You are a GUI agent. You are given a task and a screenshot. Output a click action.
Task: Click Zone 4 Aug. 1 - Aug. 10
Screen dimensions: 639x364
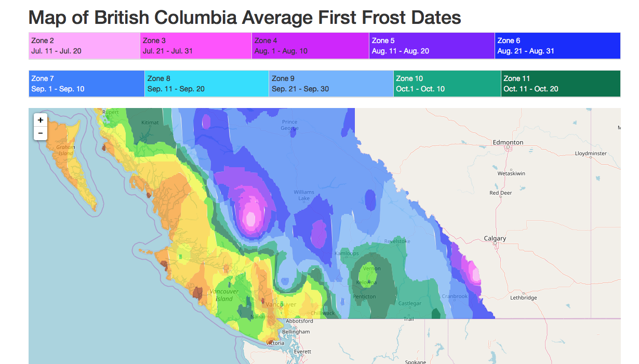tap(310, 46)
